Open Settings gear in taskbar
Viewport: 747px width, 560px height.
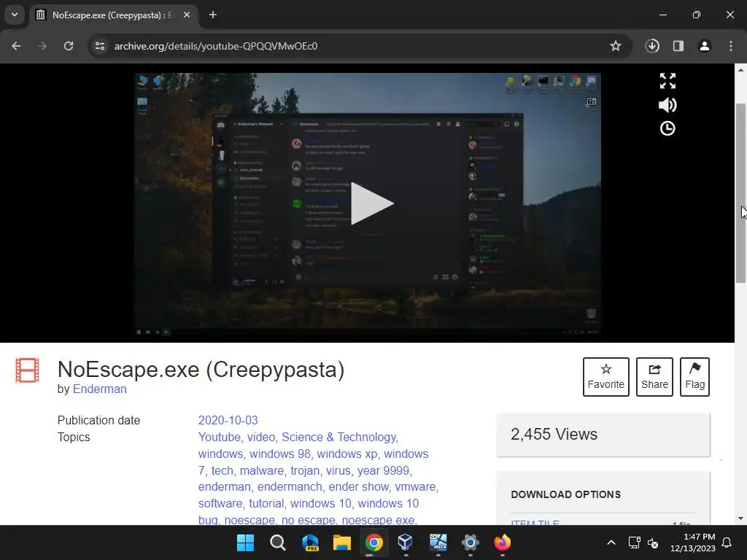471,542
